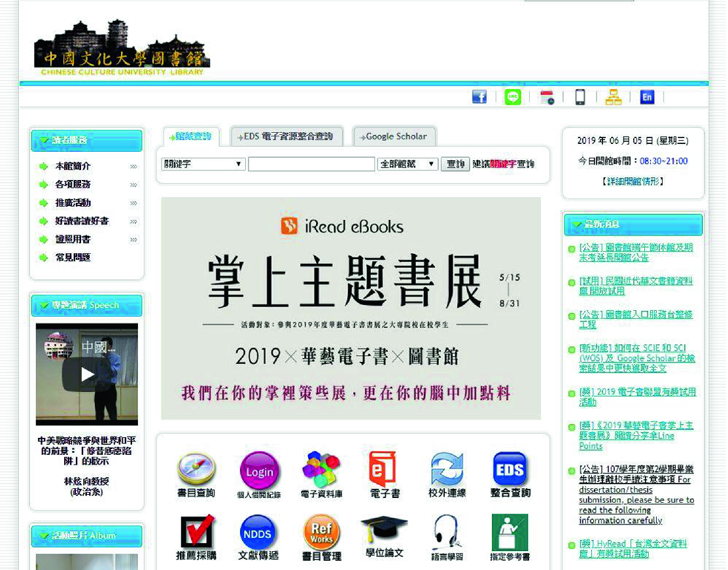
Task: Collapse the 讀者服務 panel header
Action: 87,140
